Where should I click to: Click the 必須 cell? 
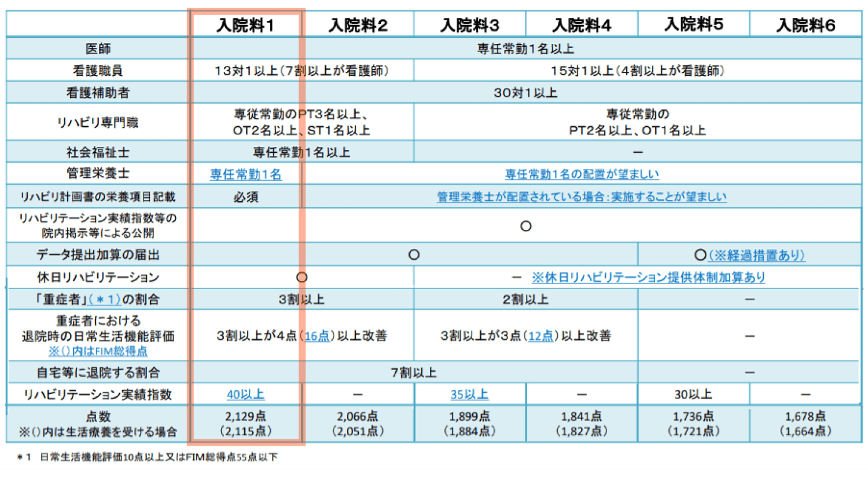[x=246, y=197]
